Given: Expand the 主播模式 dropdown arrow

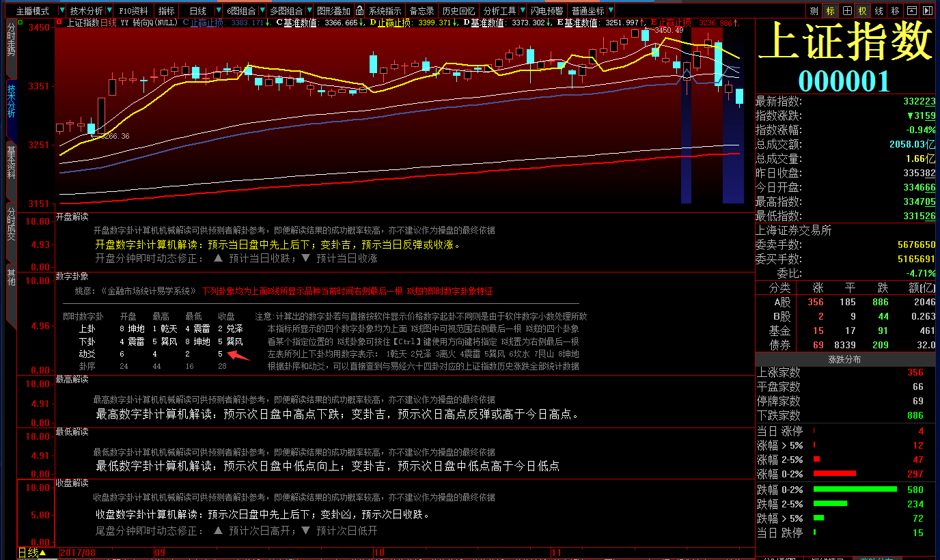Looking at the screenshot, I should click(x=62, y=11).
